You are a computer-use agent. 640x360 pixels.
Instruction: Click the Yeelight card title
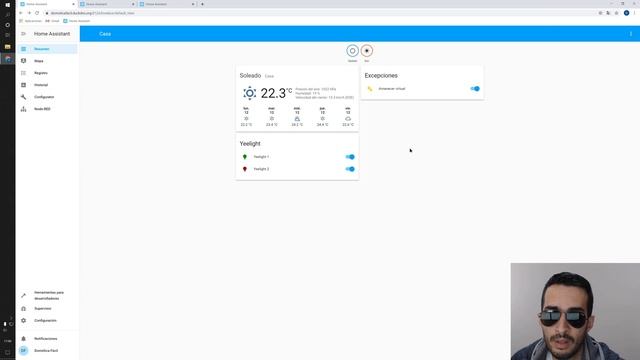click(x=250, y=144)
